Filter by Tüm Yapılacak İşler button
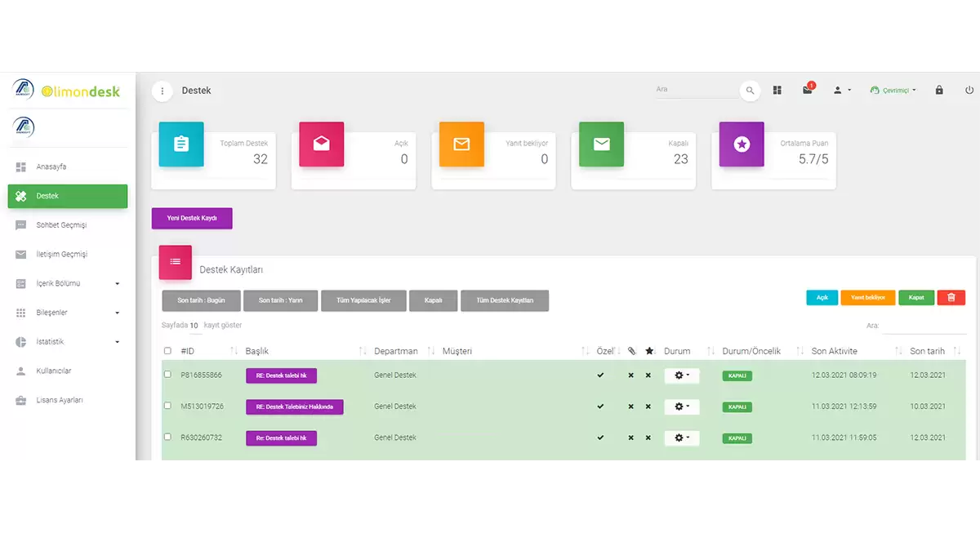This screenshot has width=980, height=533. pos(363,300)
